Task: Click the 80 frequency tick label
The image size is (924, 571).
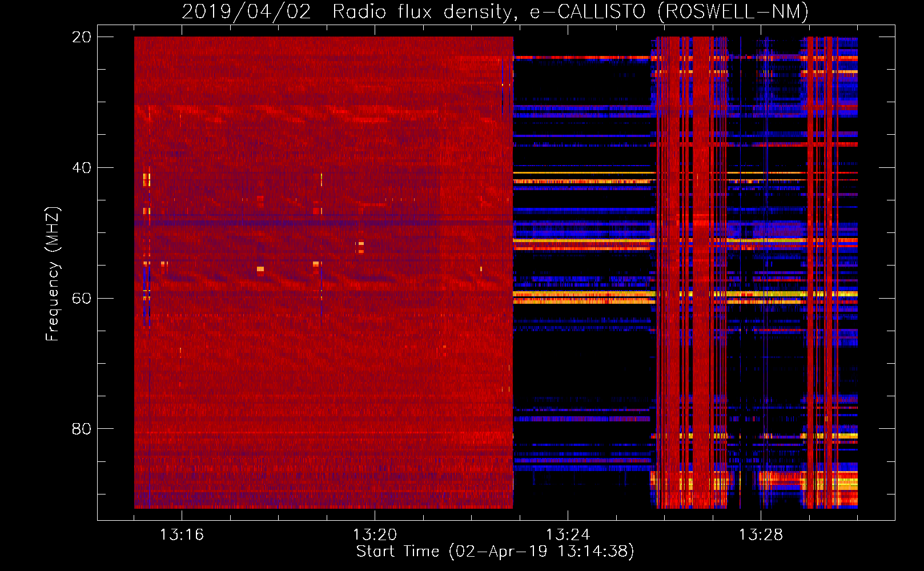Action: 81,429
